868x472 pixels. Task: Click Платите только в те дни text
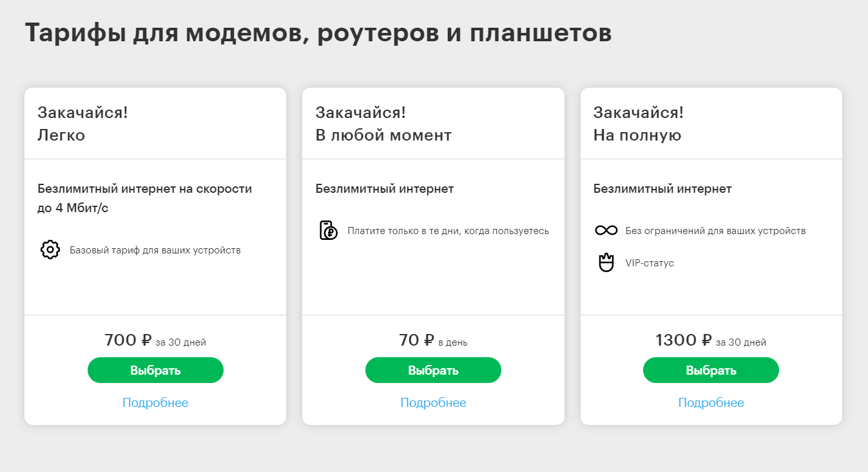(448, 231)
